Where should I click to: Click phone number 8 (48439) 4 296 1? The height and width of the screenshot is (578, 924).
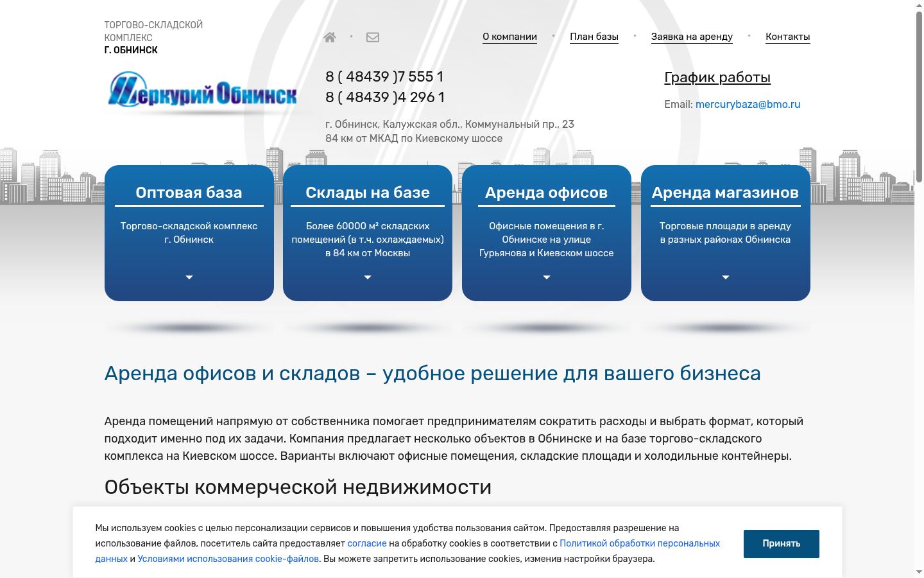385,97
